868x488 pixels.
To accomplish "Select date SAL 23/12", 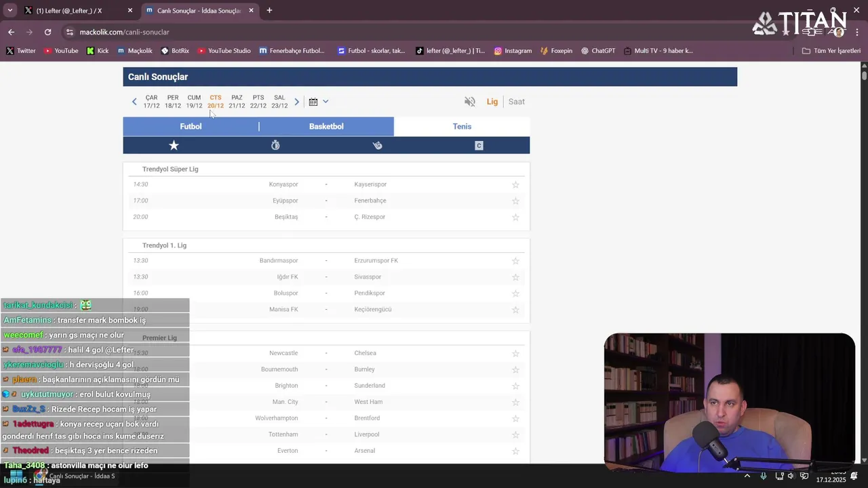I will click(x=279, y=102).
